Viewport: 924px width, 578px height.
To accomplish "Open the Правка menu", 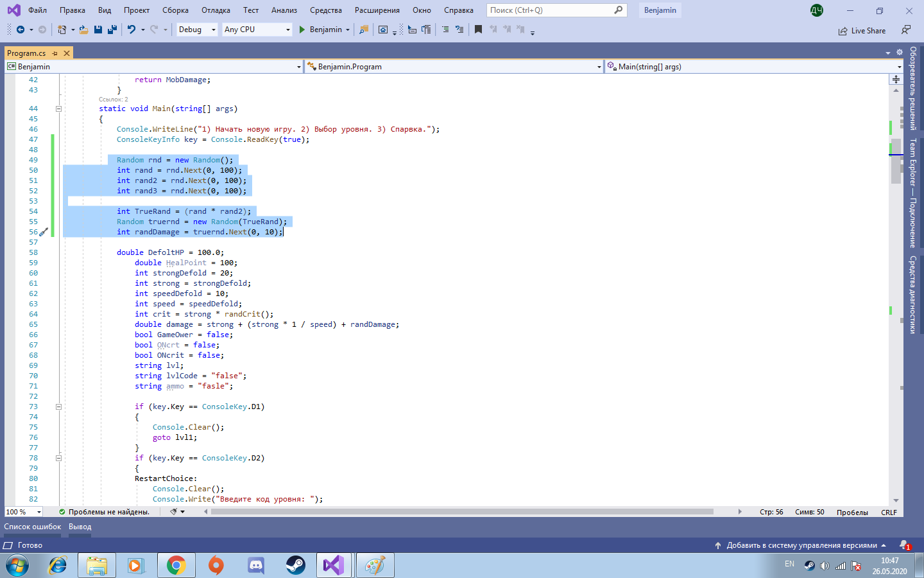I will point(73,10).
